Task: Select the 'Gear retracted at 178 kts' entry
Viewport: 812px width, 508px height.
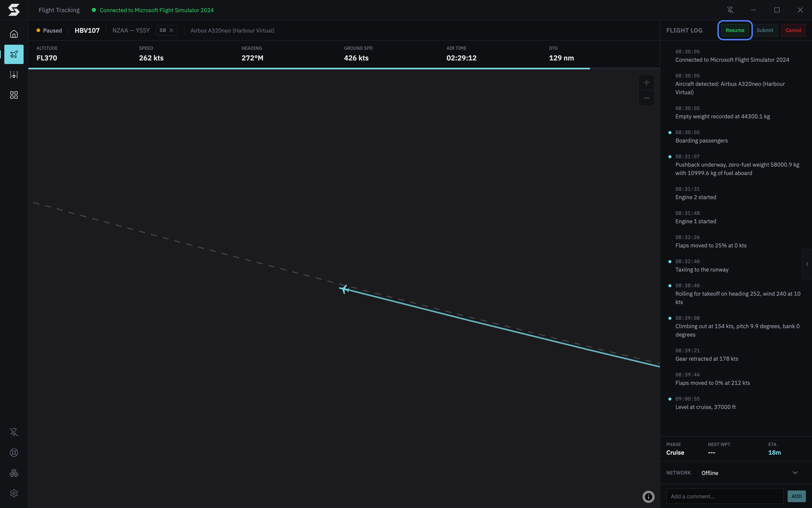Action: [707, 358]
